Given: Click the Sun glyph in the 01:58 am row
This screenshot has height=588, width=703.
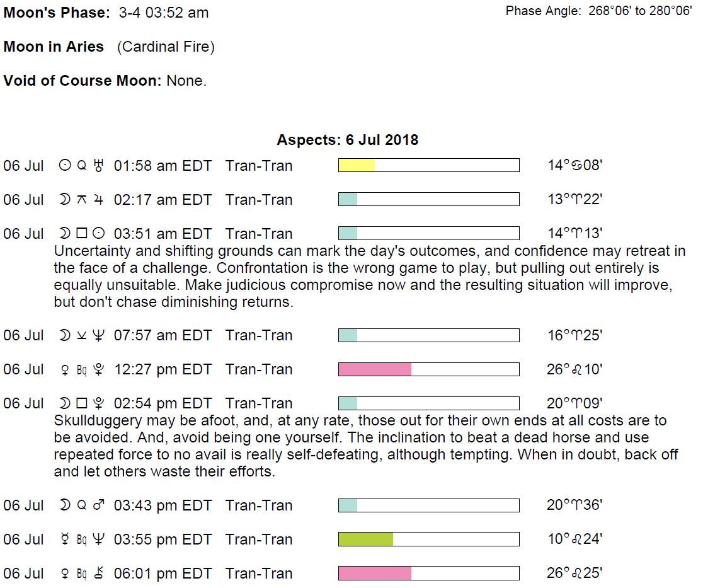Looking at the screenshot, I should (64, 166).
